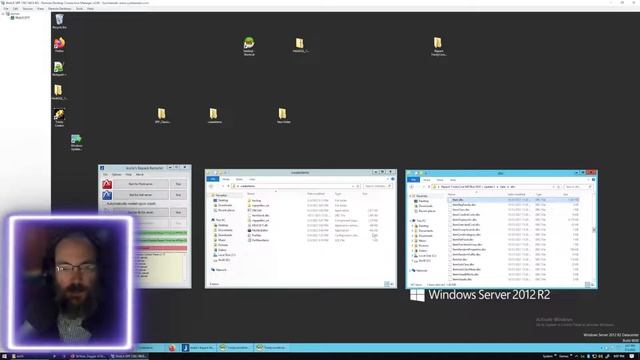The width and height of the screenshot is (640, 360).
Task: Collapse This PC in active Explorer sidebar
Action: (411, 221)
